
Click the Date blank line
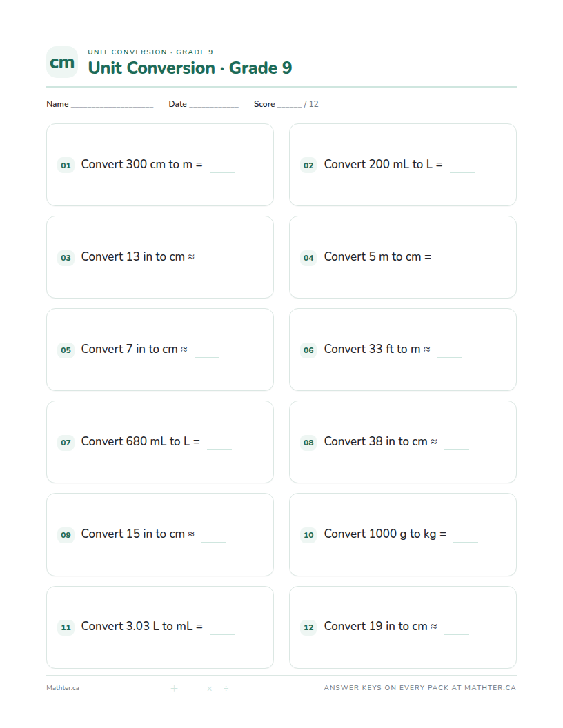(214, 107)
